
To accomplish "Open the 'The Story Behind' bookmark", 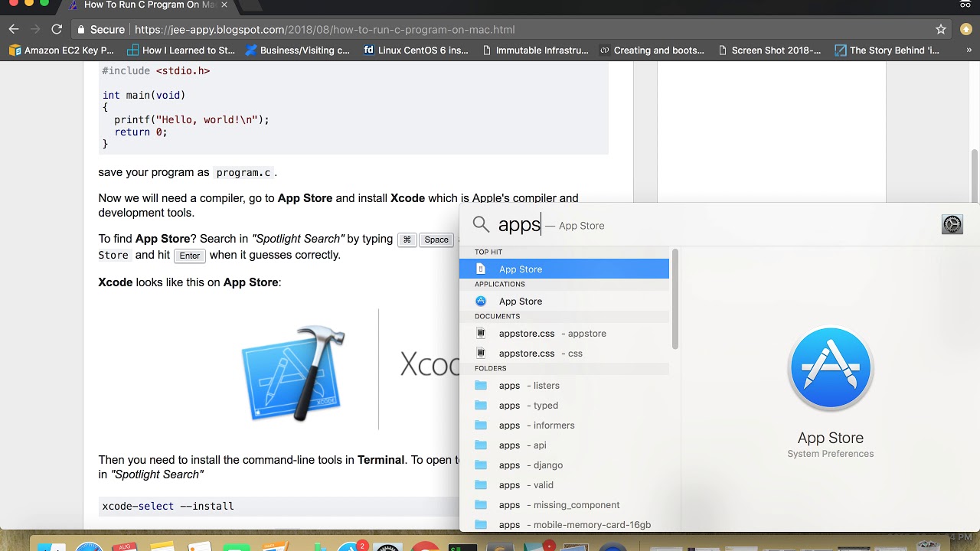I will pos(887,51).
